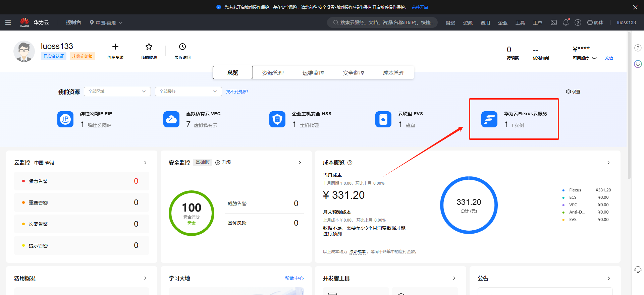Viewport: 644px width, 295px height.
Task: Click the 充值 recharge link
Action: 609,58
